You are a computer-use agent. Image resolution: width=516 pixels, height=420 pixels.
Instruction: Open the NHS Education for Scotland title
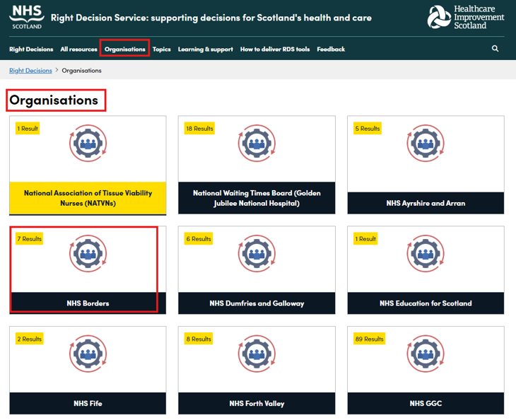pos(426,303)
